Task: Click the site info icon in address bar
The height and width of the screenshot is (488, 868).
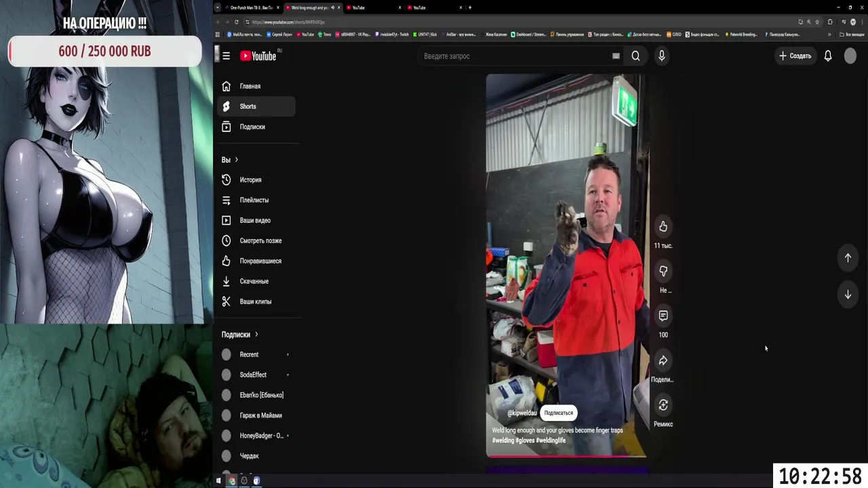Action: [x=248, y=22]
